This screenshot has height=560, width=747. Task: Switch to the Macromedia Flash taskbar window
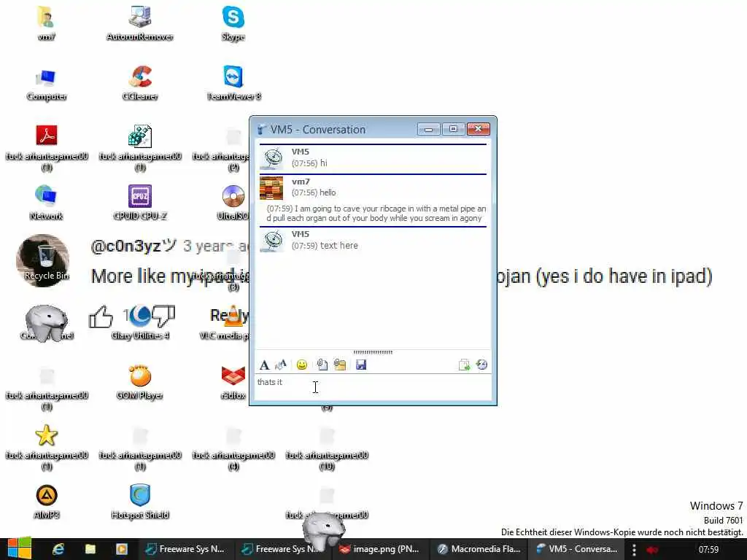pos(479,549)
